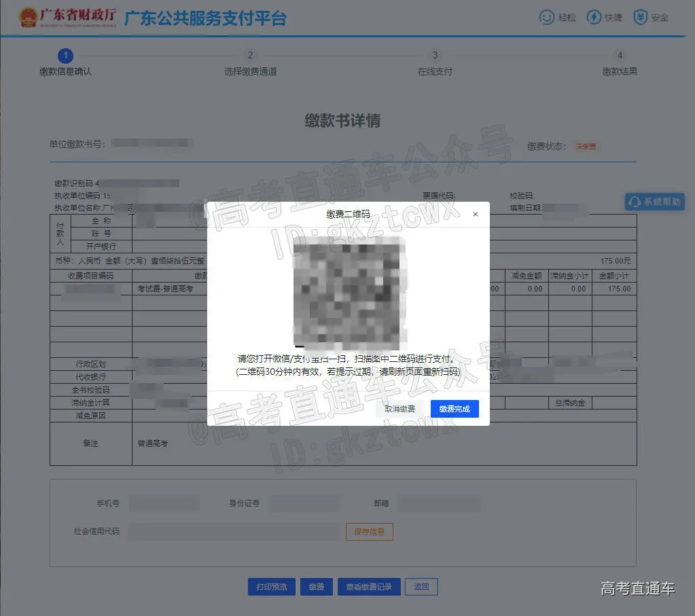Click the 手机号 phone number field
The width and height of the screenshot is (695, 616).
coord(163,503)
